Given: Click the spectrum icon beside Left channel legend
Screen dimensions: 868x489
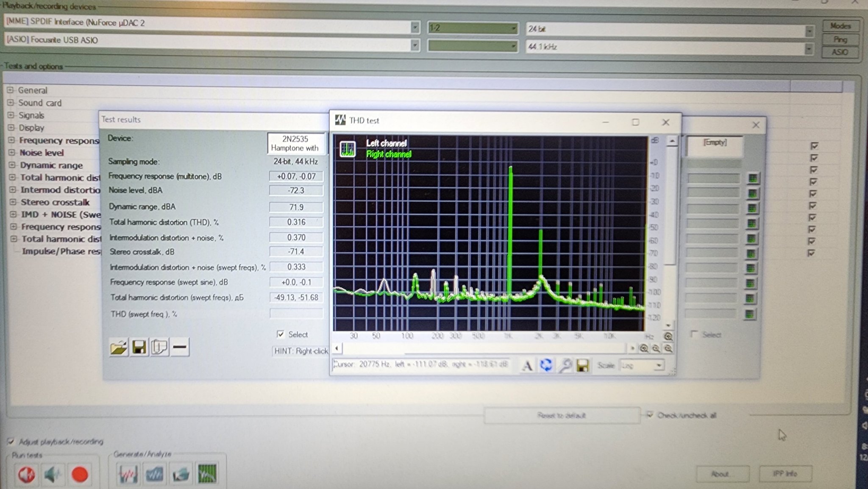Looking at the screenshot, I should coord(348,149).
